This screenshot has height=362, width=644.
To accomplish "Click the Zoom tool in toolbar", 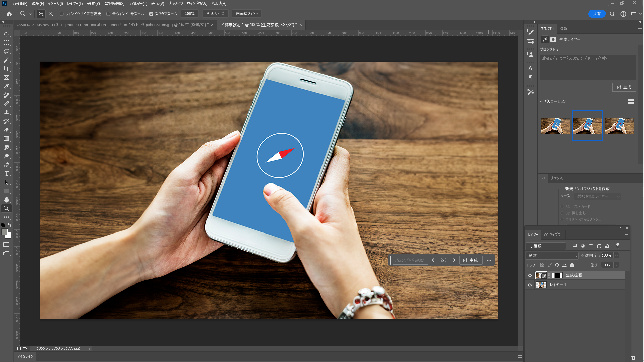I will (x=6, y=208).
